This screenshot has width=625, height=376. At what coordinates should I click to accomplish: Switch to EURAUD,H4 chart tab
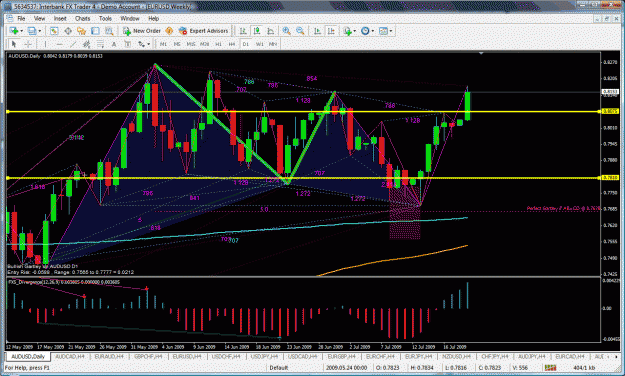click(x=109, y=356)
